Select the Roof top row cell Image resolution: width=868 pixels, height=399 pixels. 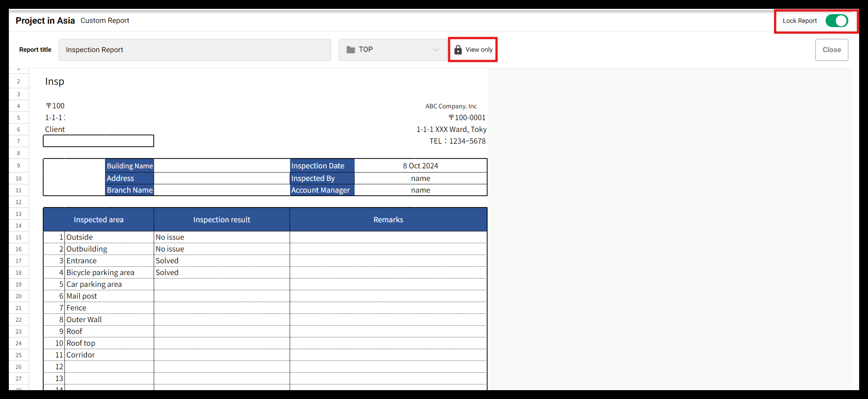[x=81, y=343]
